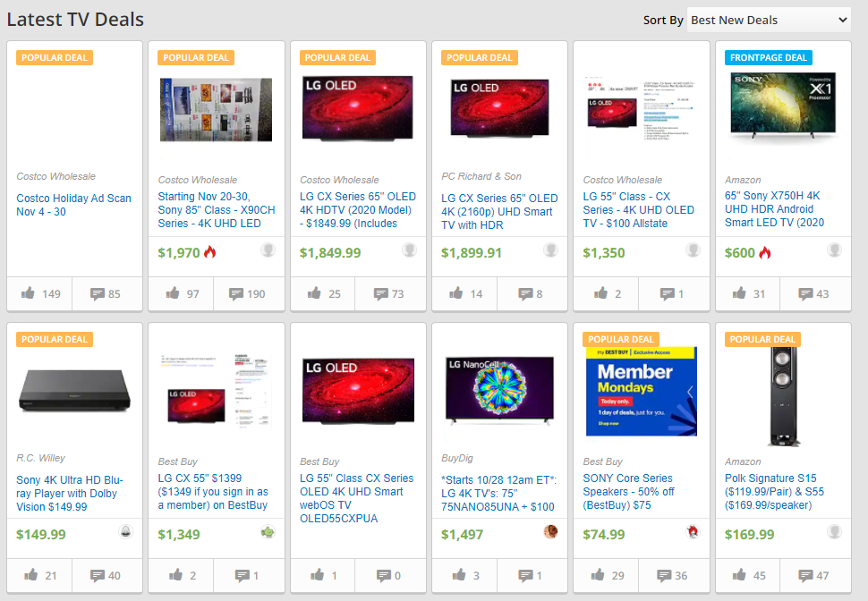Click the Sony Blu-ray player image
868x601 pixels.
pos(75,391)
